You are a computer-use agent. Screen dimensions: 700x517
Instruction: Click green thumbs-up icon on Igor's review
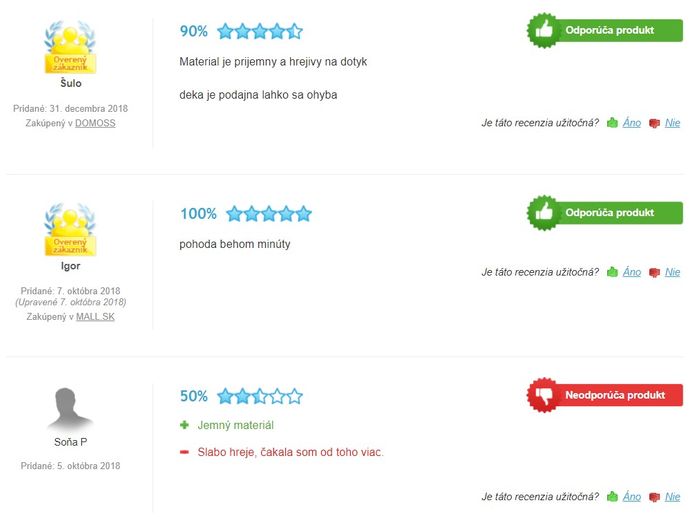[612, 271]
